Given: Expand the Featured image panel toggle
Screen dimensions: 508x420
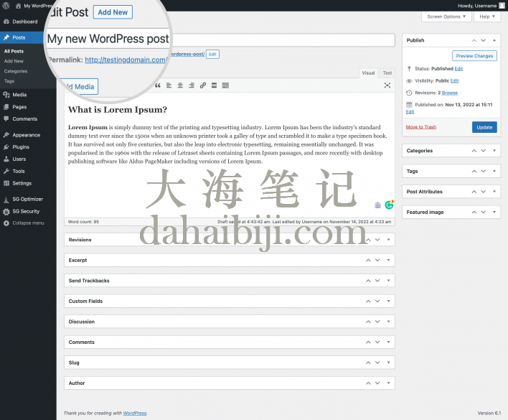Looking at the screenshot, I should click(494, 212).
